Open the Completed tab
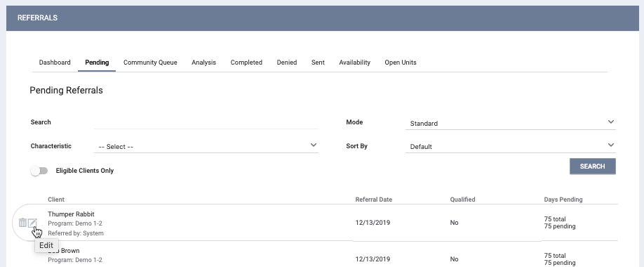The image size is (644, 267). coord(246,63)
